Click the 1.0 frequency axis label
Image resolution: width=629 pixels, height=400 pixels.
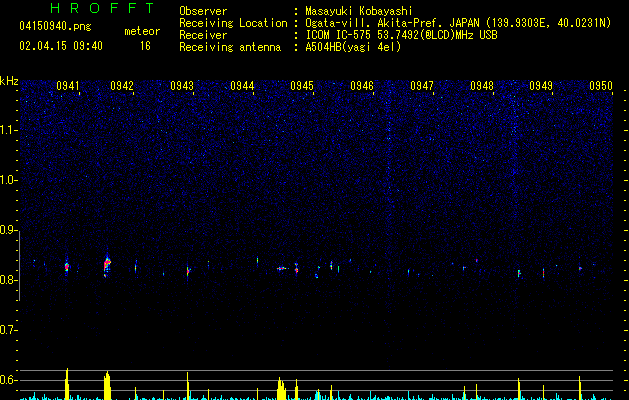click(x=9, y=180)
